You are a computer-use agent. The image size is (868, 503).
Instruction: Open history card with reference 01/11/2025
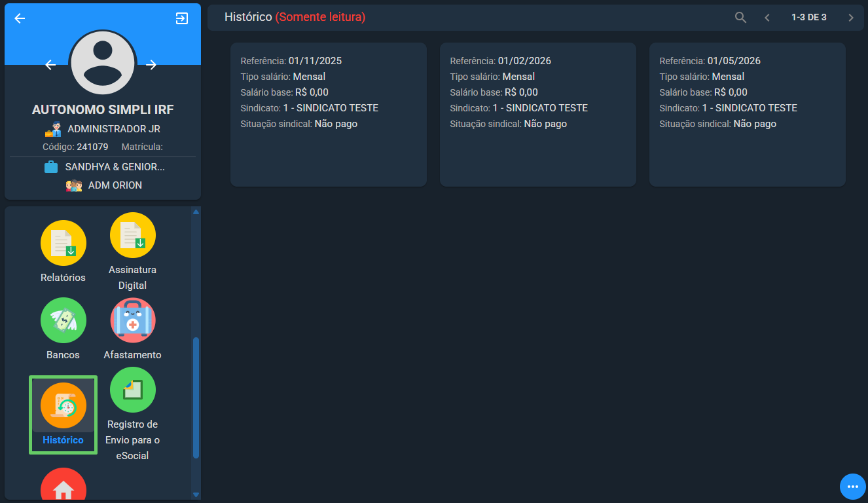(x=329, y=115)
